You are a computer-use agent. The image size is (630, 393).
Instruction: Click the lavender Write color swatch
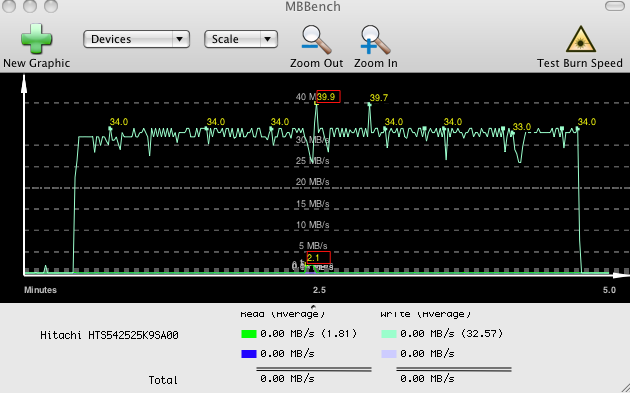tap(389, 354)
